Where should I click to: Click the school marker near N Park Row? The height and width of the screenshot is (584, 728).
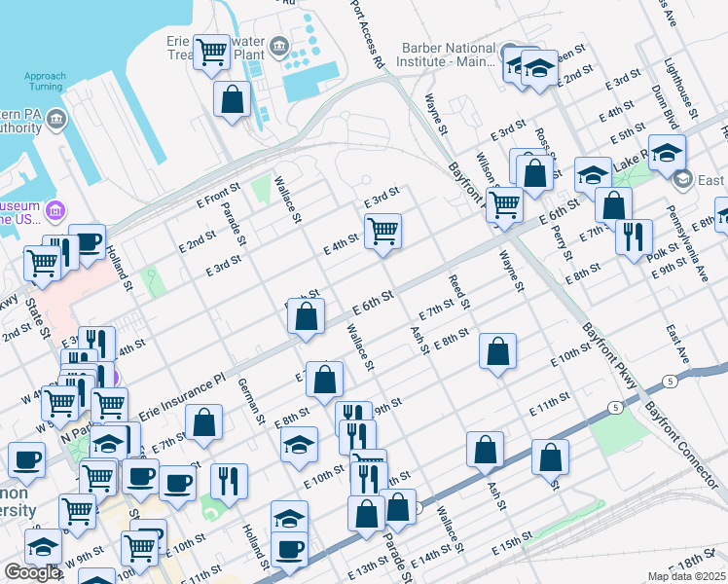pos(108,444)
